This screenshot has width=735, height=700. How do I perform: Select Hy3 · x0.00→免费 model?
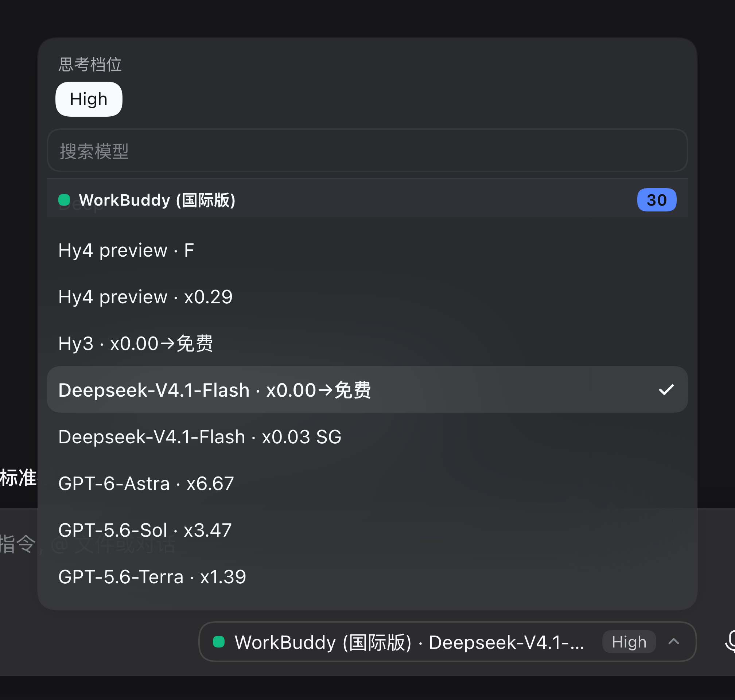tap(367, 343)
